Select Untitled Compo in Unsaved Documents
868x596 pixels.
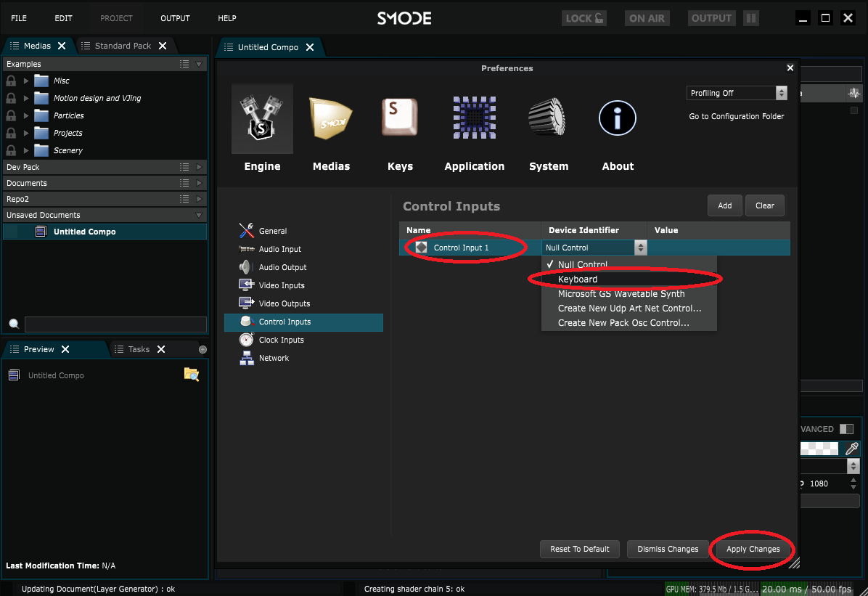[x=105, y=232]
